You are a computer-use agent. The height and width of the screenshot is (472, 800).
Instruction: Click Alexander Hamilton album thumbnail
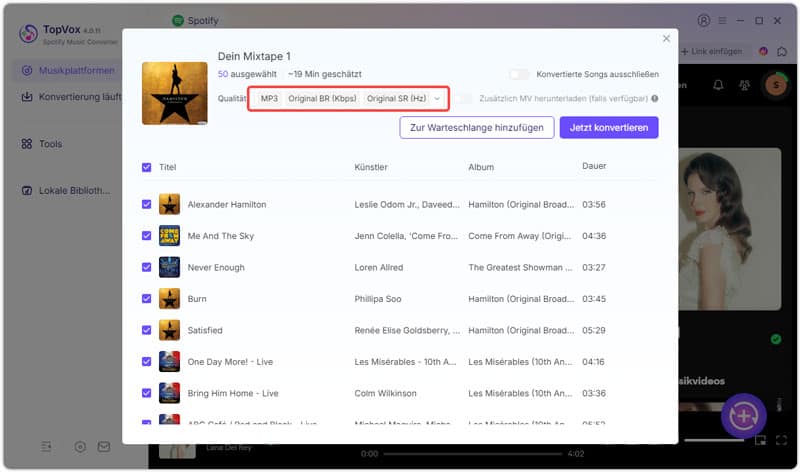click(169, 204)
